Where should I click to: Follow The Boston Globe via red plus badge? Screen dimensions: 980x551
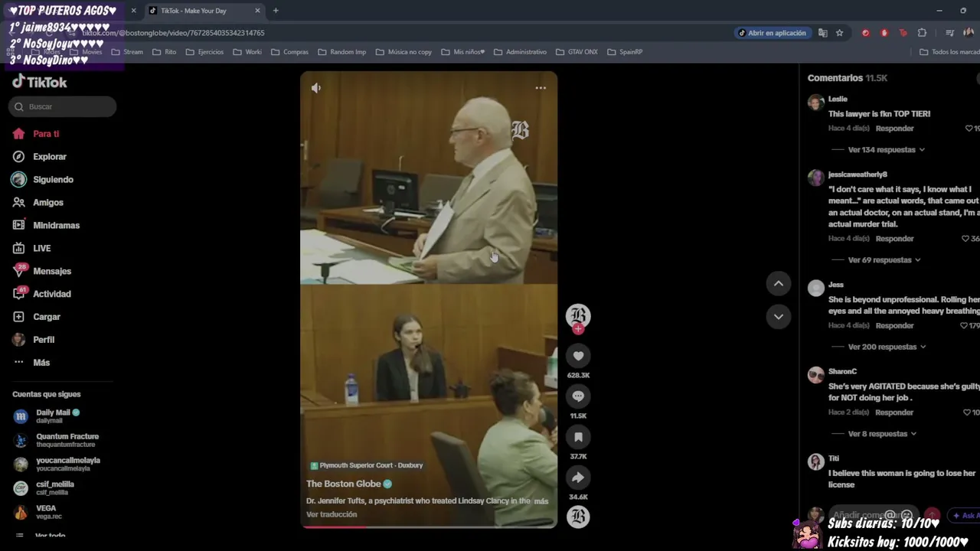pos(578,329)
